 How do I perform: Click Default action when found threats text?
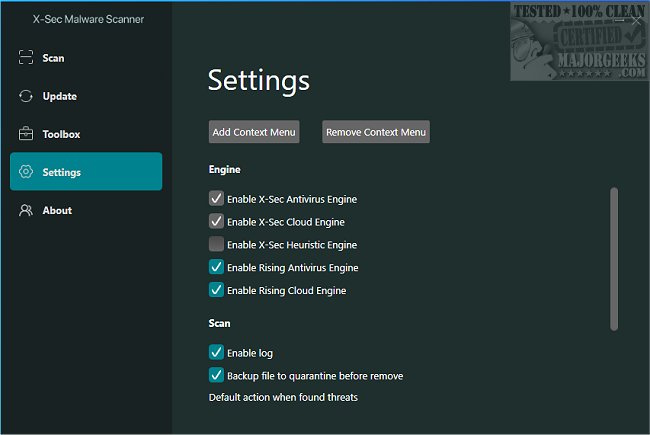(283, 397)
